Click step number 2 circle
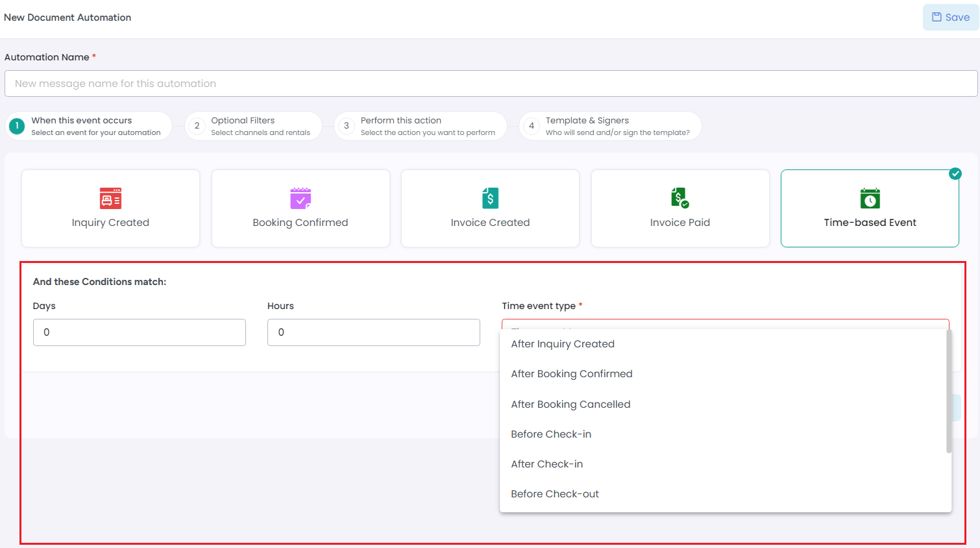 (x=197, y=126)
